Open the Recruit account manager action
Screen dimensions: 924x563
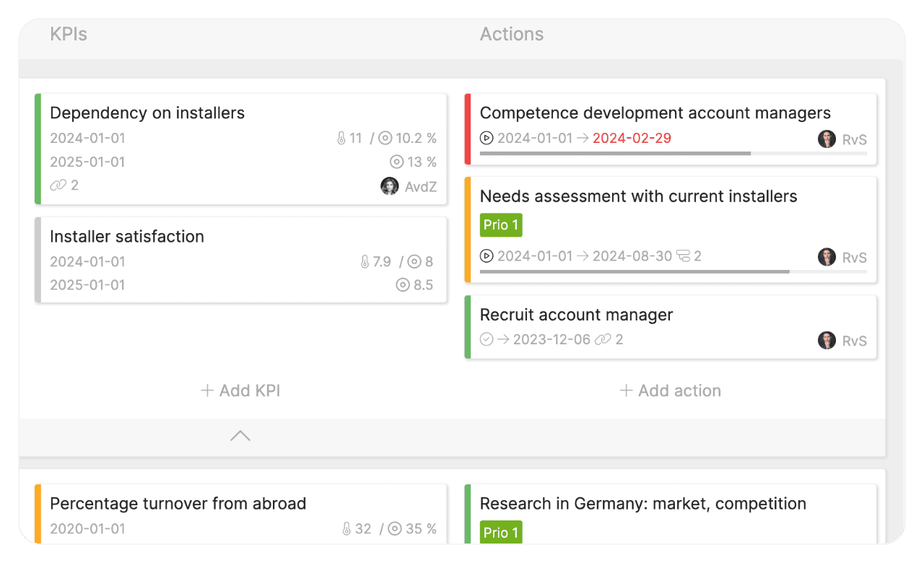click(x=671, y=327)
